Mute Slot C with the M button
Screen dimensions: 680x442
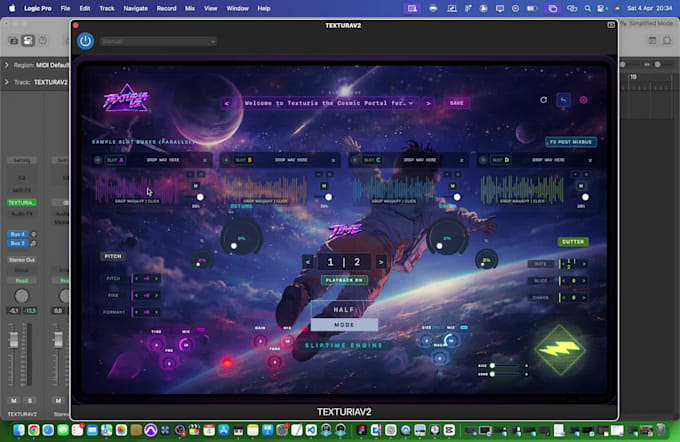(452, 186)
